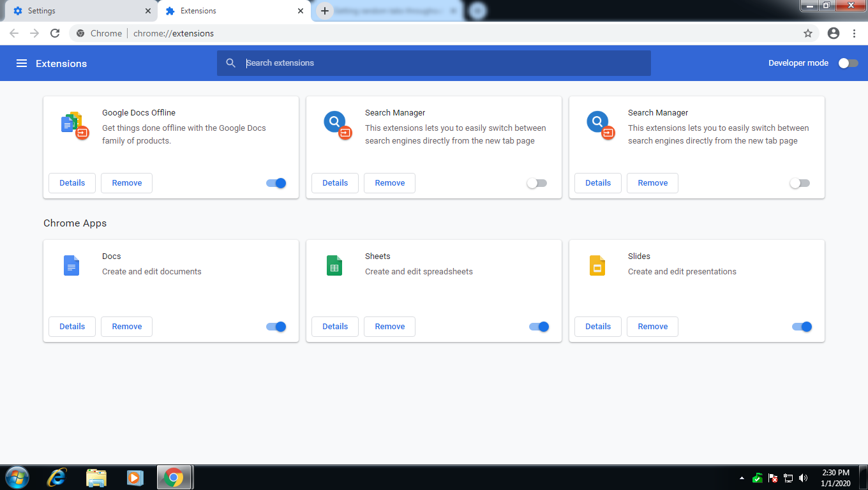
Task: Open Details for the Slides app
Action: click(x=598, y=327)
